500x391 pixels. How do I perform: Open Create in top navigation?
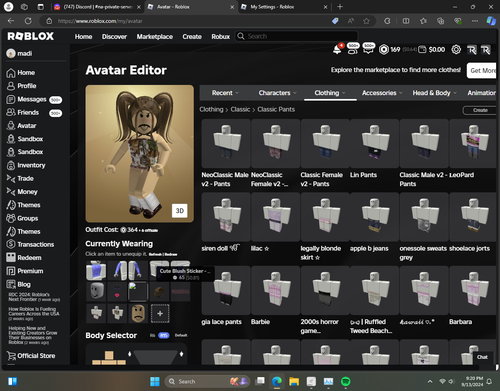coord(192,36)
